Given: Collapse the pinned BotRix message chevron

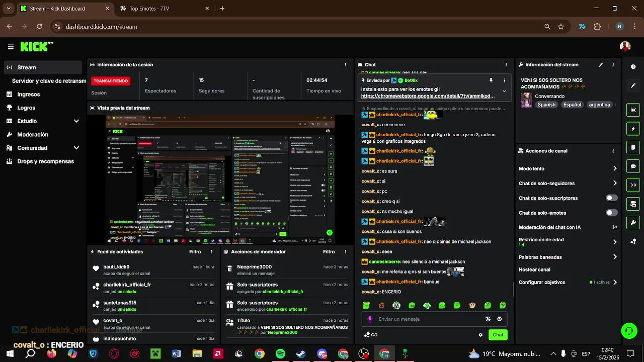Looking at the screenshot, I should 504,92.
